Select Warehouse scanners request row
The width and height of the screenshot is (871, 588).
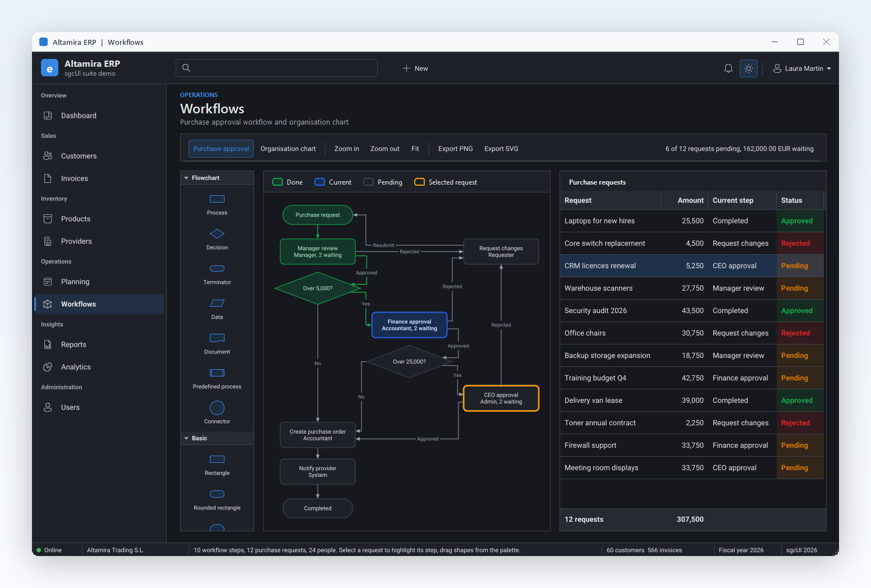[691, 288]
